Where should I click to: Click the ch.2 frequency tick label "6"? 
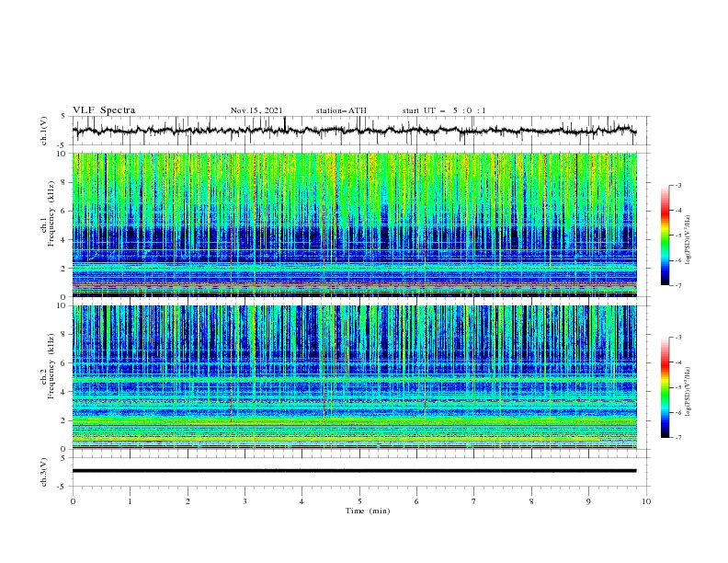[x=65, y=363]
